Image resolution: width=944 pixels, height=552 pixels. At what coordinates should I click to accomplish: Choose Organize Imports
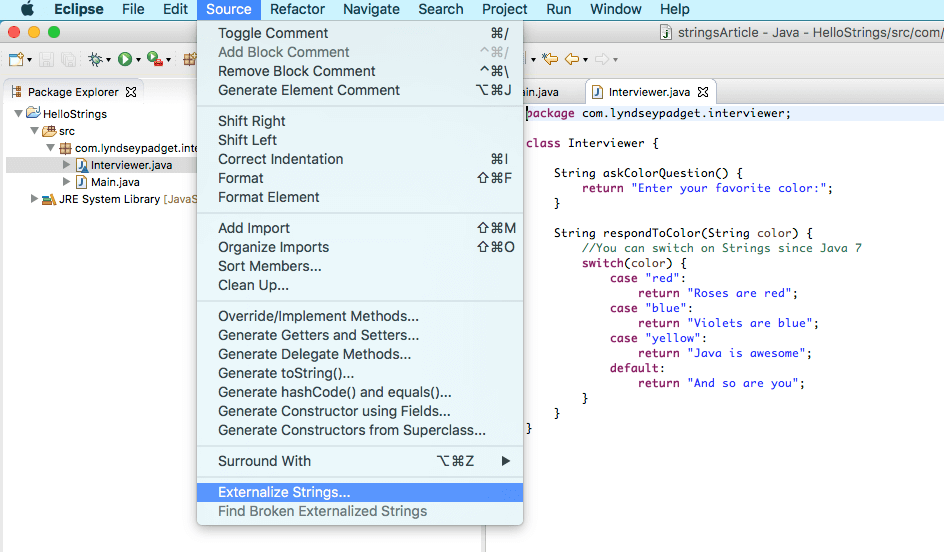(360, 247)
